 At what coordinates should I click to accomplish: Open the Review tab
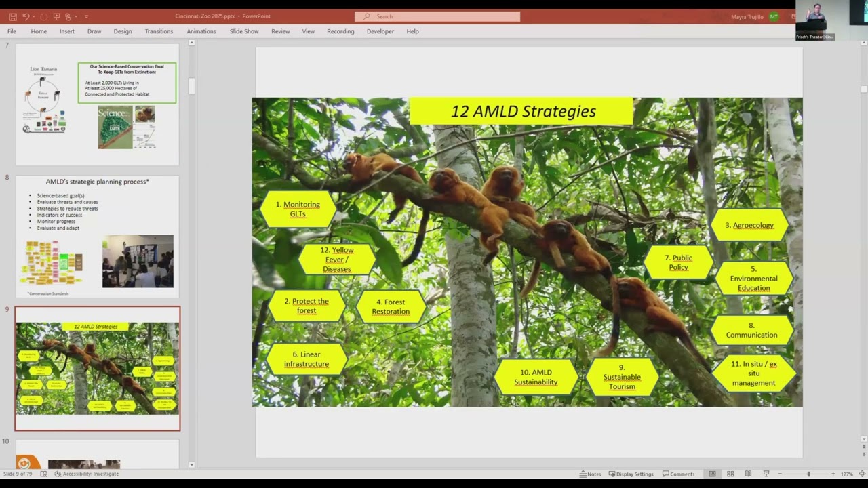click(280, 31)
